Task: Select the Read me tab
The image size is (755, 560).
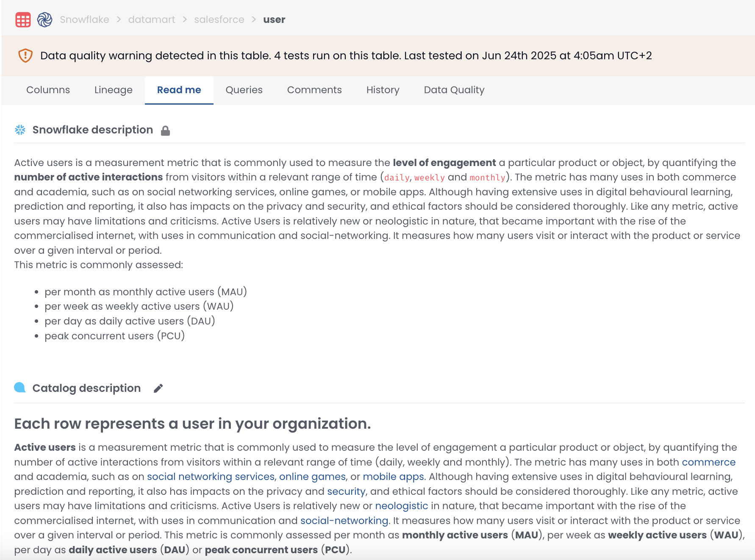Action: click(179, 90)
